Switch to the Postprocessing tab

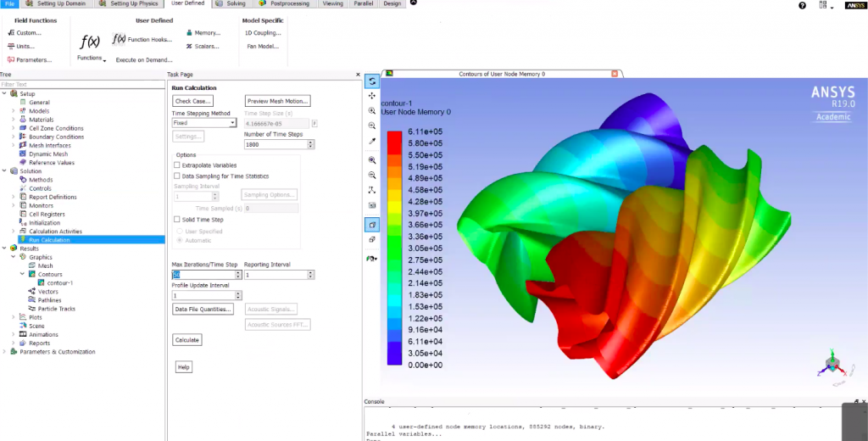287,3
